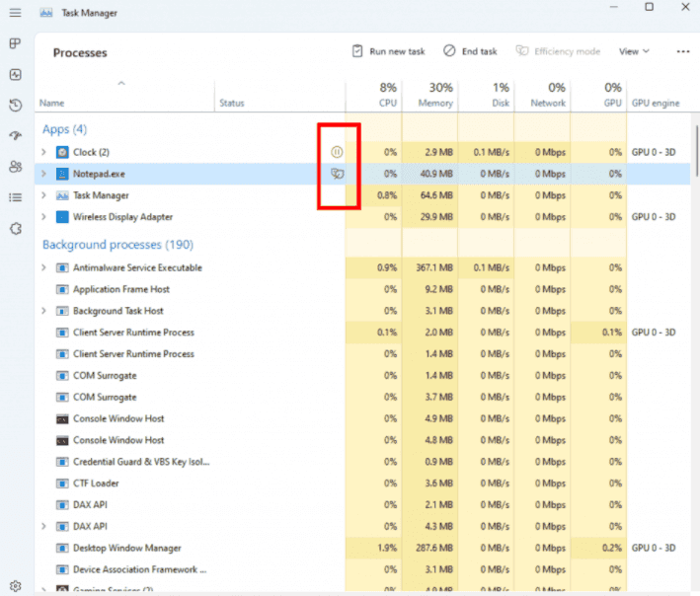Click the efficiency mode leaf icon on Notepad.exe
The height and width of the screenshot is (596, 700).
click(x=338, y=174)
